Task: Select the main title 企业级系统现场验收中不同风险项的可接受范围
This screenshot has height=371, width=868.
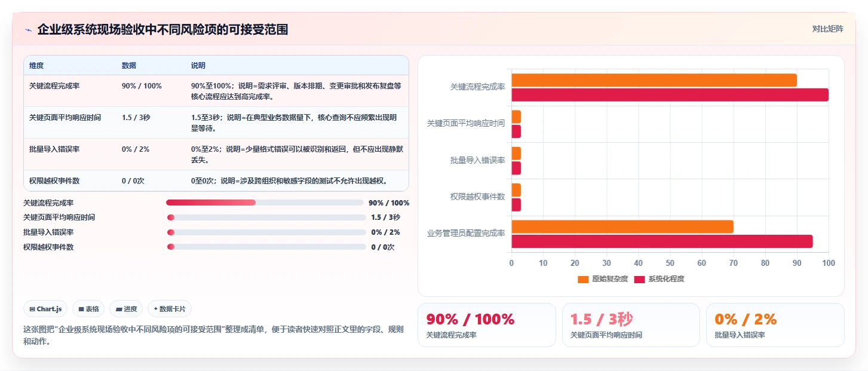Action: click(x=162, y=29)
